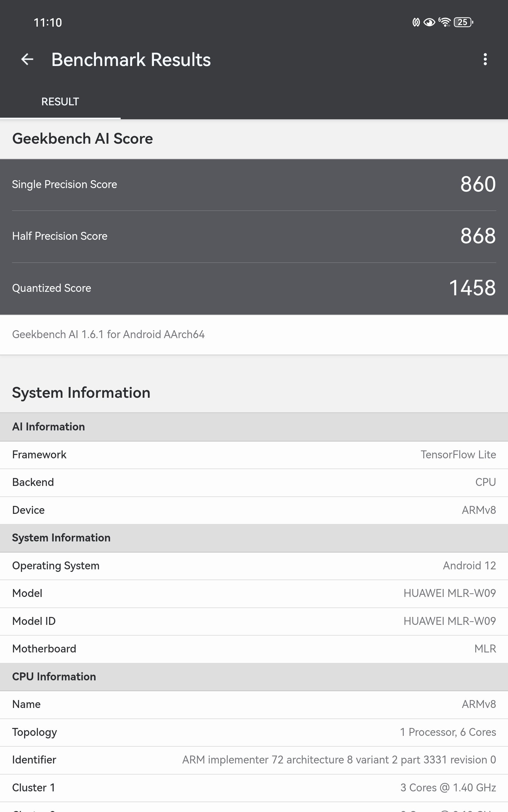The width and height of the screenshot is (508, 812).
Task: Tap the half precision value 868
Action: pos(478,236)
